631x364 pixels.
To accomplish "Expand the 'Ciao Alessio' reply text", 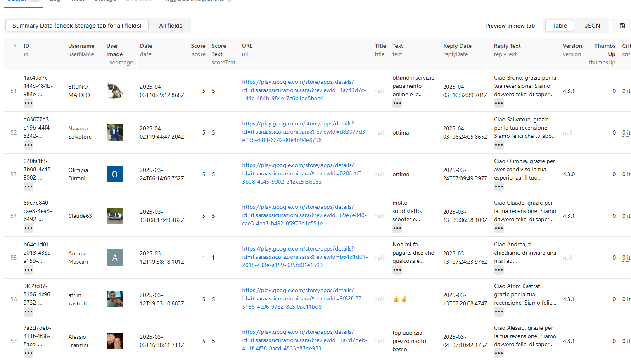I will pyautogui.click(x=499, y=353).
